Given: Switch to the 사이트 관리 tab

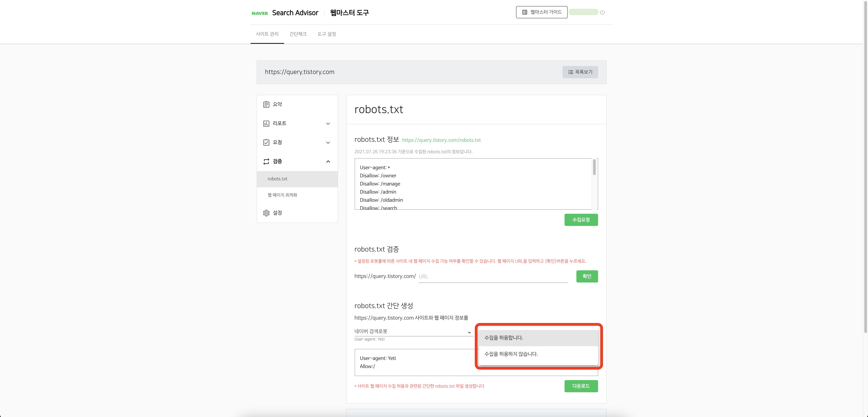Looking at the screenshot, I should (x=267, y=34).
